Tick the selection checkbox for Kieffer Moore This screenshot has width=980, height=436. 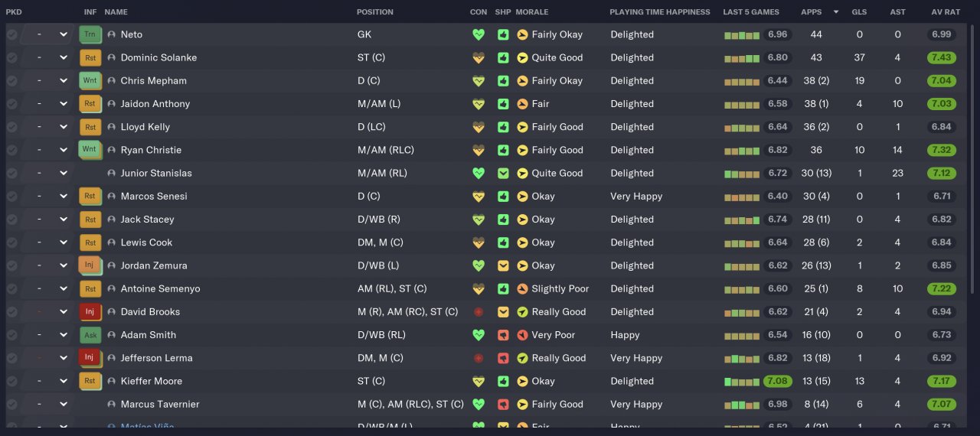(x=11, y=381)
